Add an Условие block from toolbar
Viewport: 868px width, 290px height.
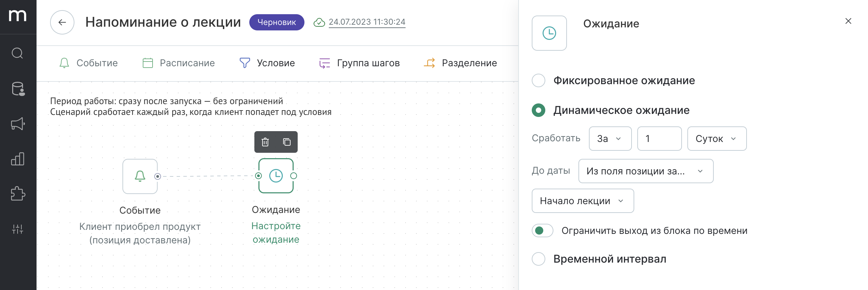267,63
